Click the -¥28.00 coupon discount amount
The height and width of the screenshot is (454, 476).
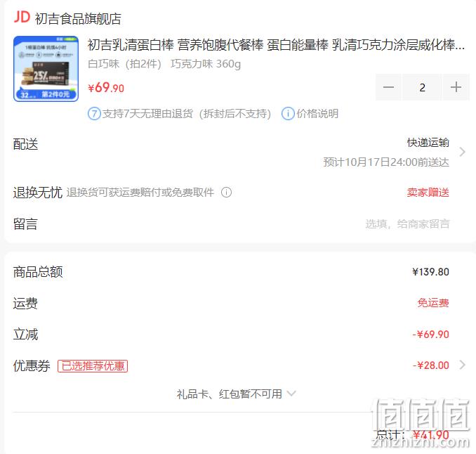[x=431, y=365]
